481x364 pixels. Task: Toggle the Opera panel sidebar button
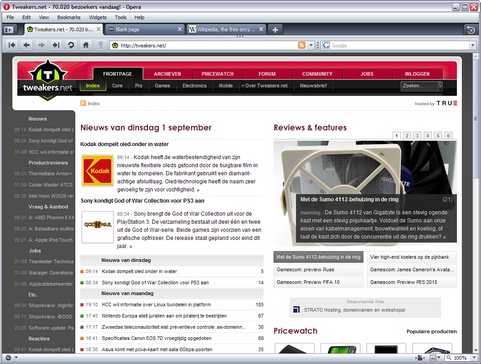(9, 30)
